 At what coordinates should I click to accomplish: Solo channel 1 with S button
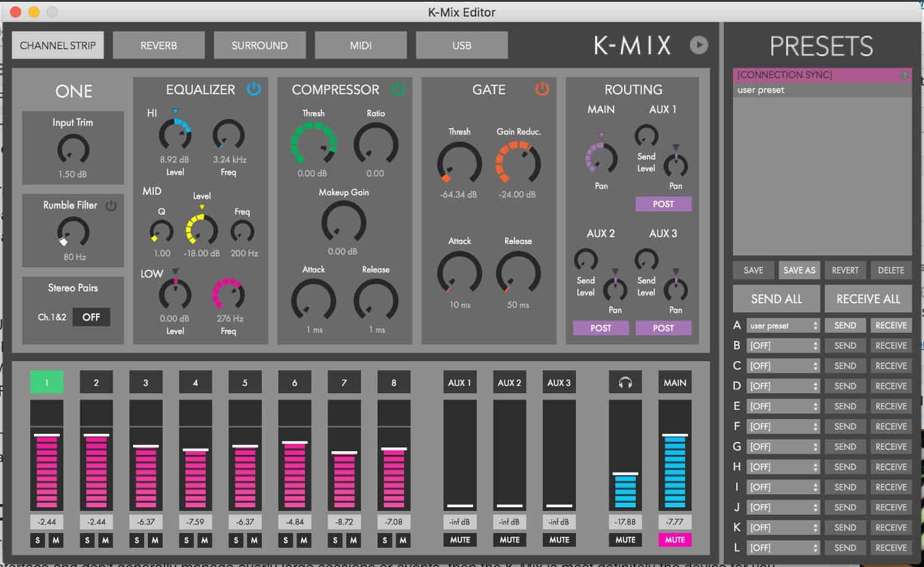(x=38, y=540)
